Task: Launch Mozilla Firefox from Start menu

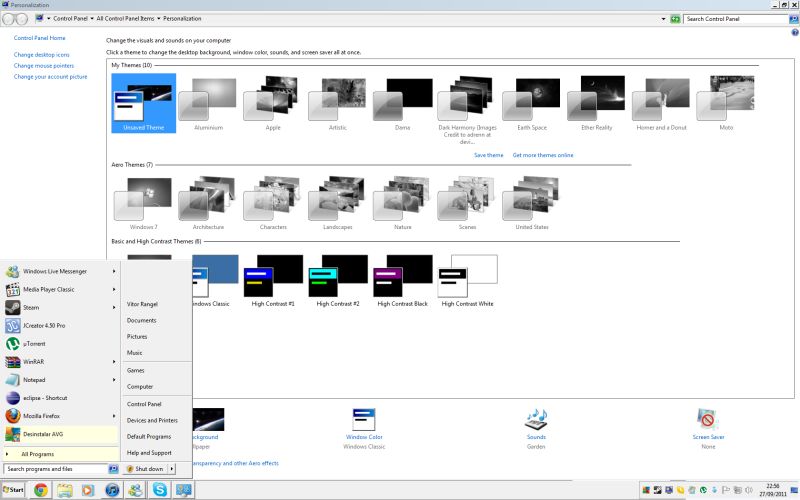Action: [x=60, y=416]
